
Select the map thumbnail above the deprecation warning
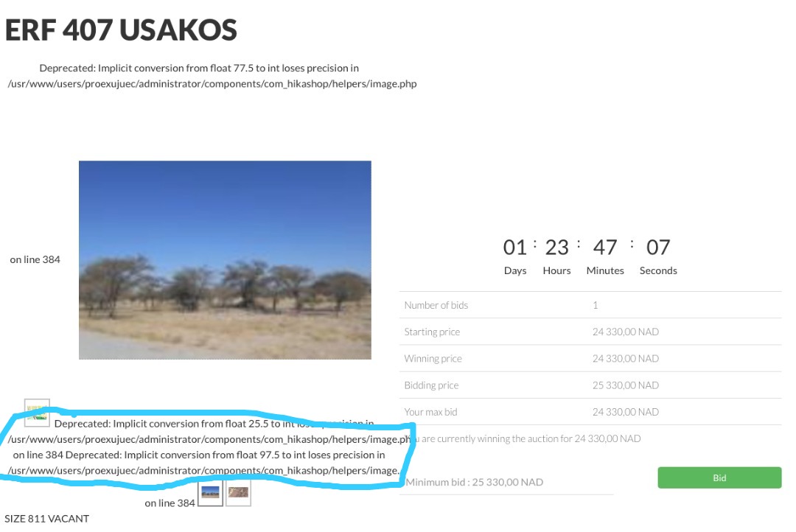[x=37, y=413]
